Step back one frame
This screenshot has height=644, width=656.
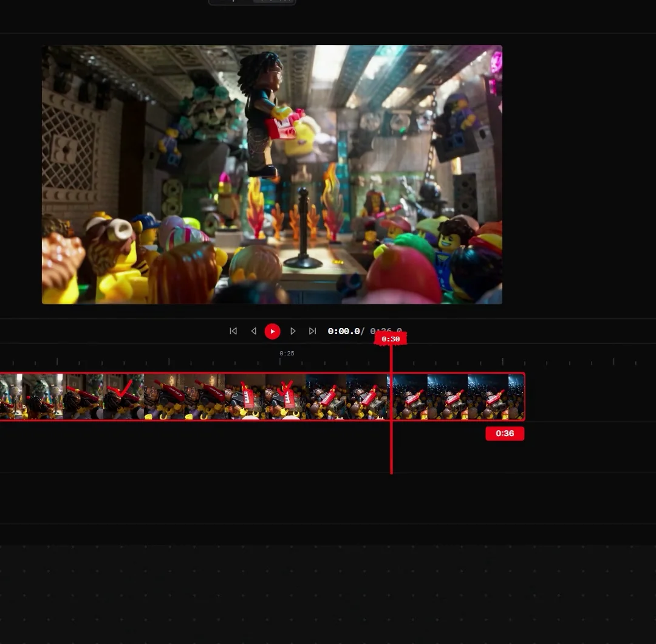[253, 331]
